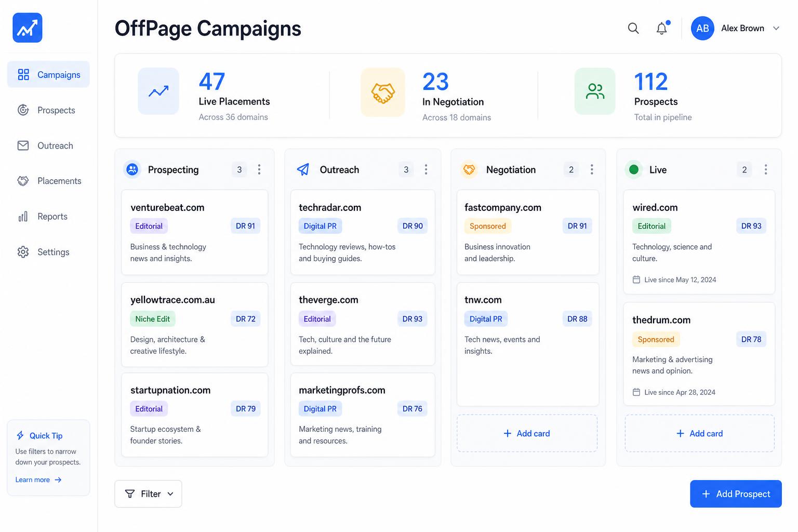Open the tnw.com card title
This screenshot has width=798, height=532.
click(483, 300)
